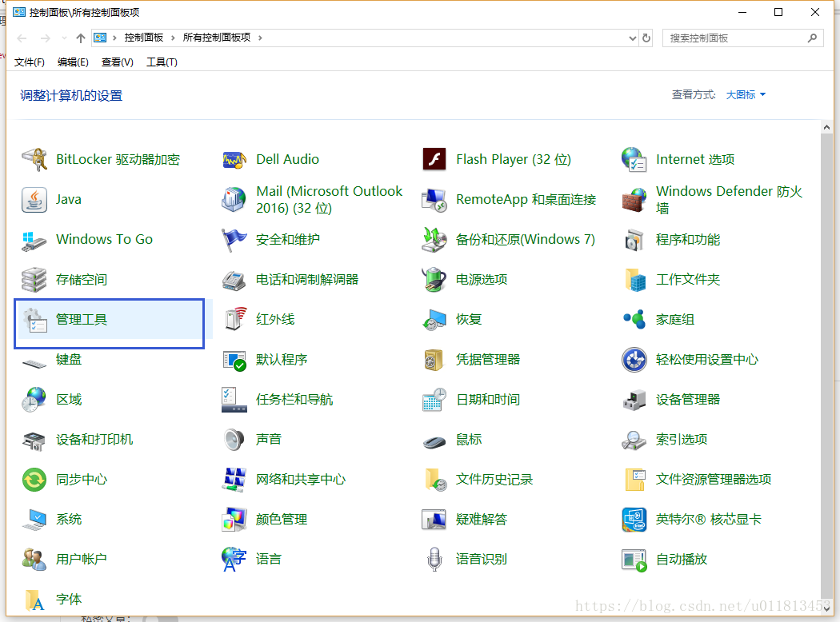Open the BitLocker drive encryption icon
This screenshot has height=622, width=840.
tap(34, 160)
